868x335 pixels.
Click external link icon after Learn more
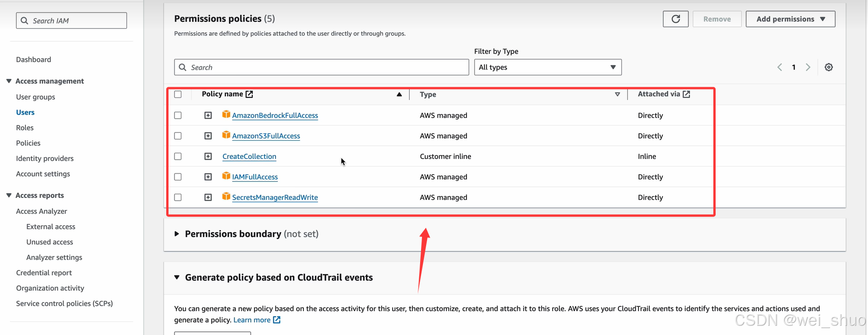point(277,320)
